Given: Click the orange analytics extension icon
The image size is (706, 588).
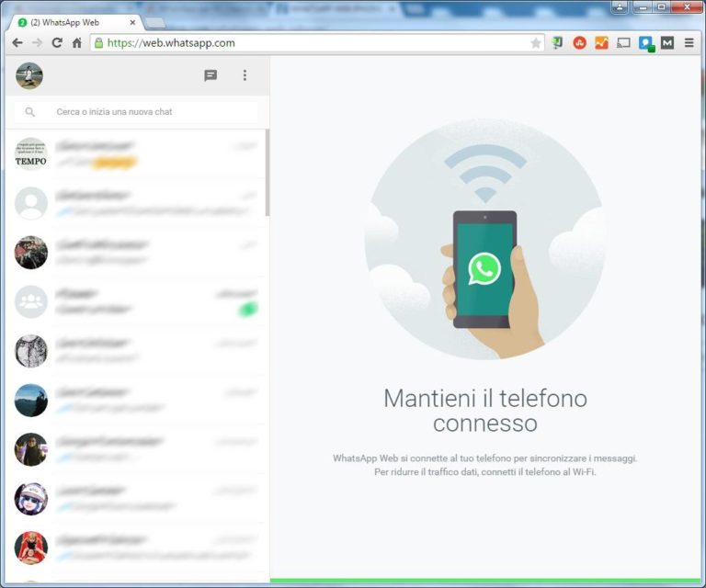Looking at the screenshot, I should (x=601, y=43).
